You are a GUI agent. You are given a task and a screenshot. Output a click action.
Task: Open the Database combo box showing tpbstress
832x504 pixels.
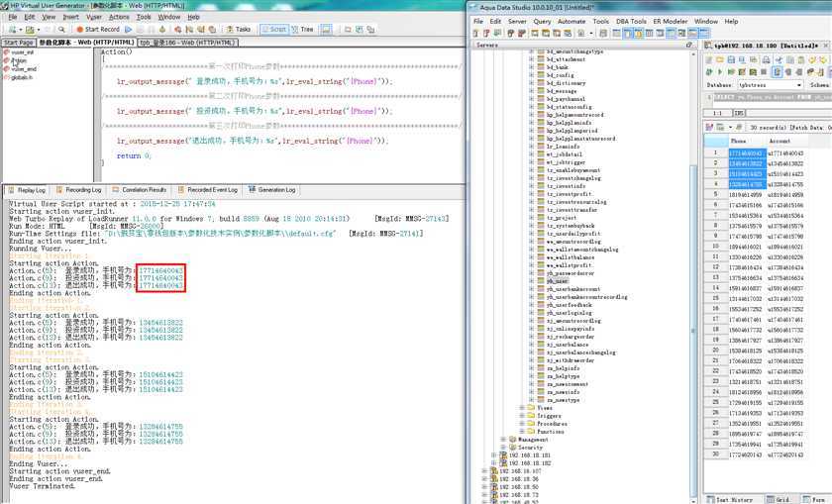tap(770, 85)
